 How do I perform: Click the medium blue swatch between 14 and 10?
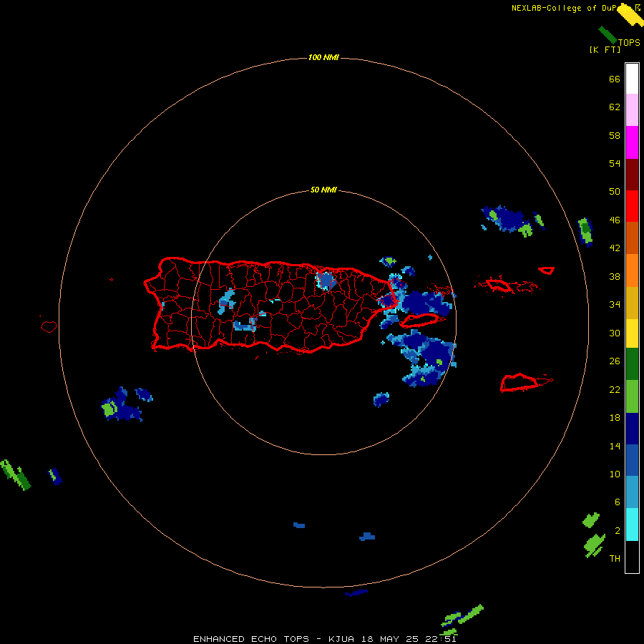pos(632,460)
